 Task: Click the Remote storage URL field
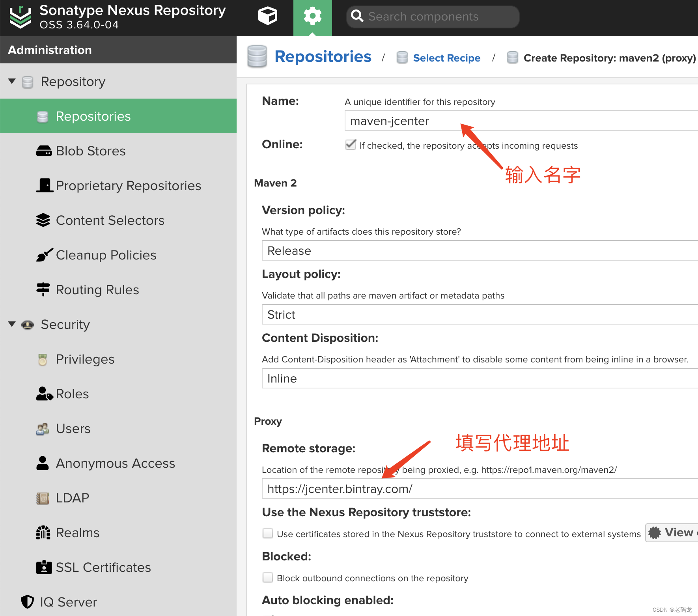coord(480,489)
